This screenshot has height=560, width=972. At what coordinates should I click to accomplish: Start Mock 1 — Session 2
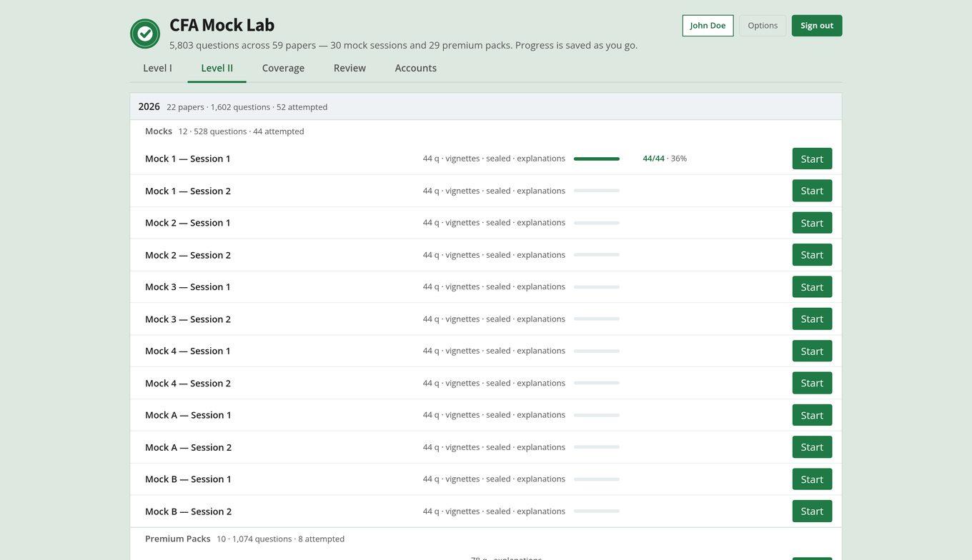tap(812, 191)
